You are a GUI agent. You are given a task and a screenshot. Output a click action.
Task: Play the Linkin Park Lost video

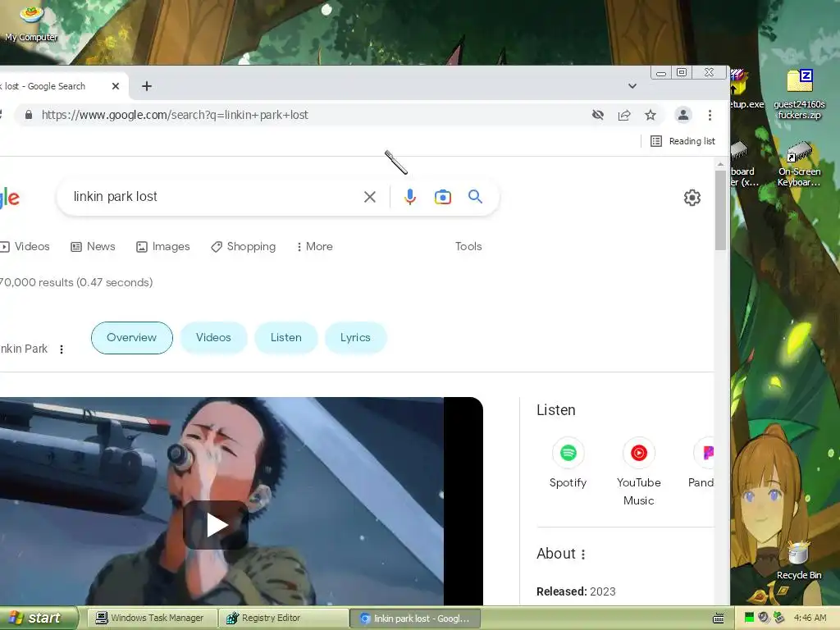click(216, 525)
